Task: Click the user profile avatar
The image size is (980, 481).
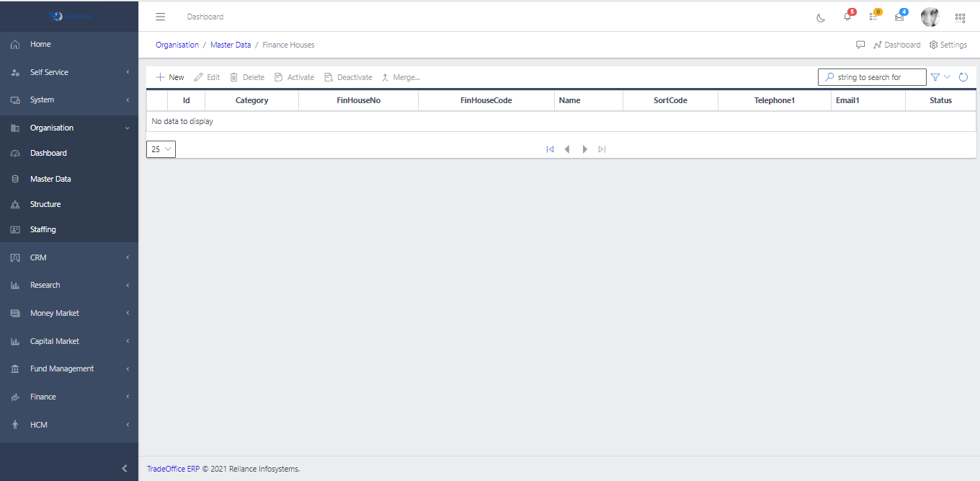Action: click(930, 17)
